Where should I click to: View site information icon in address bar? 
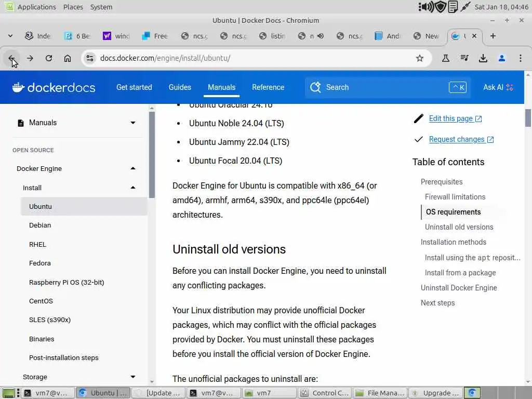point(90,58)
